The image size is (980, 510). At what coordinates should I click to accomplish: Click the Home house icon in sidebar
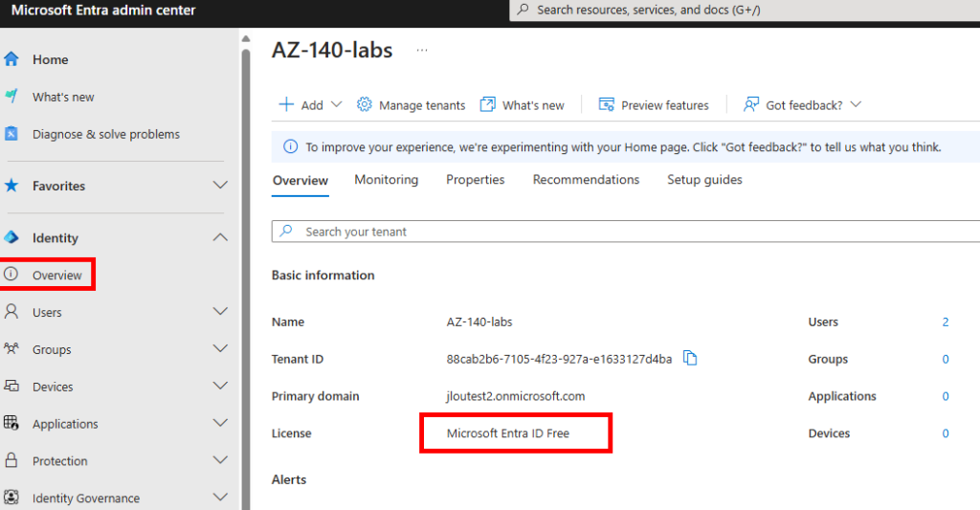[x=11, y=59]
